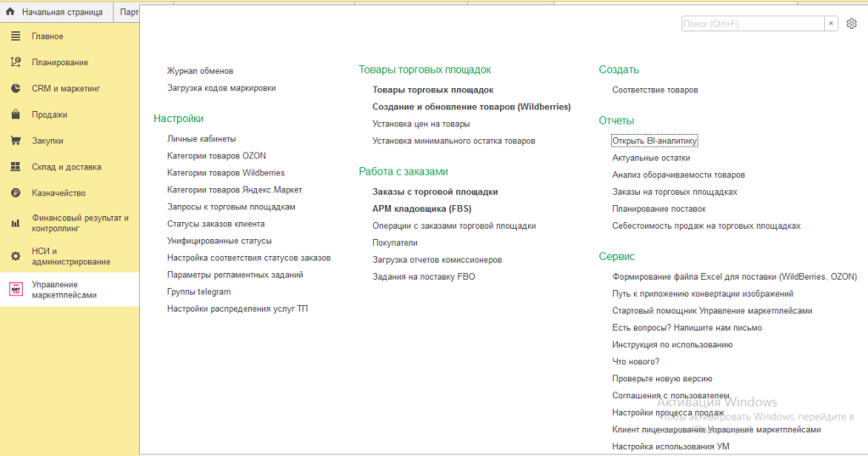Open Соответствие товаров under Создать
This screenshot has height=456, width=868.
click(655, 90)
